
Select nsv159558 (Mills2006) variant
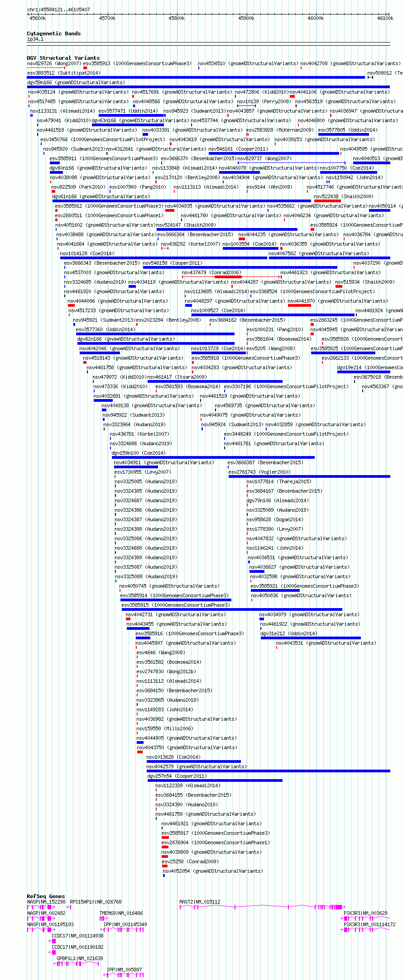click(165, 728)
